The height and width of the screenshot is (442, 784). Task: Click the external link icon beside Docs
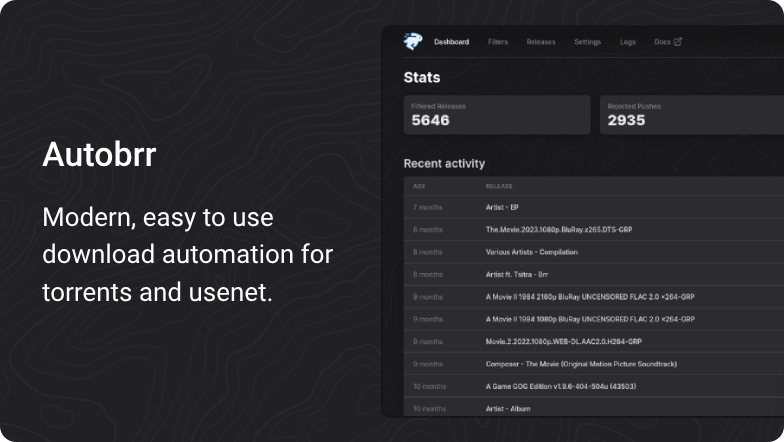678,42
